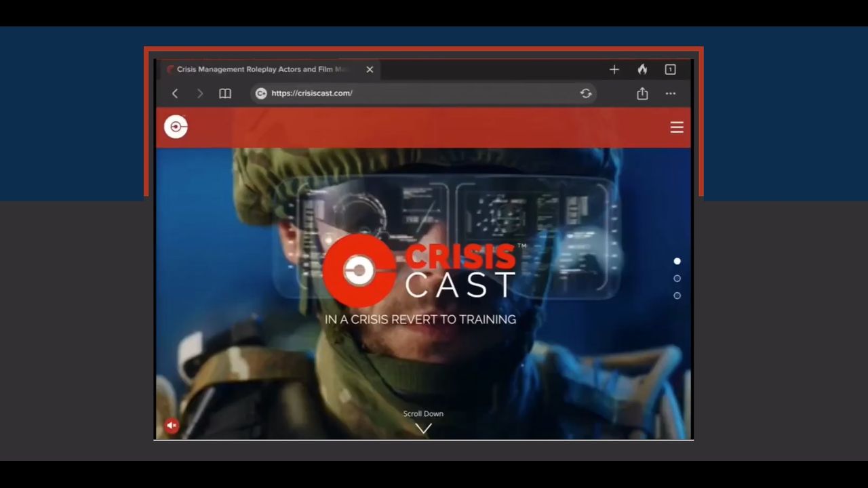Go back using the browser back arrow
The height and width of the screenshot is (488, 868).
pos(175,94)
